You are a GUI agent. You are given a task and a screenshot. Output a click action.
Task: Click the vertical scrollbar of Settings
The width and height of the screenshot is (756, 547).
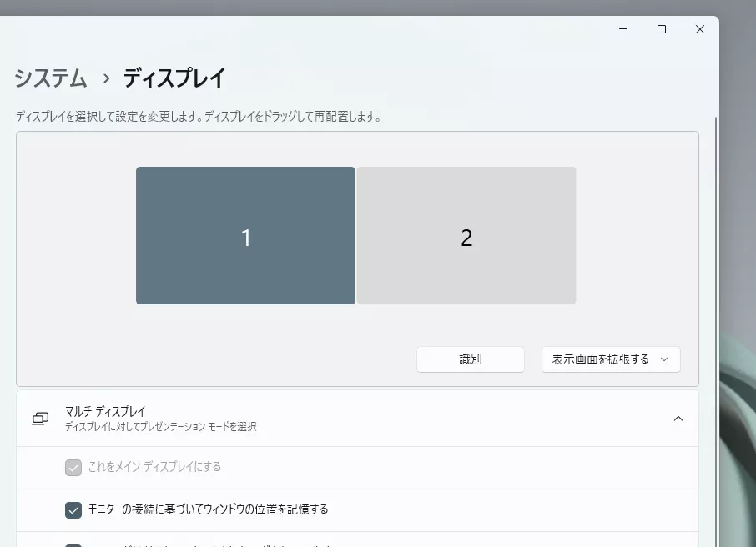tap(715, 332)
